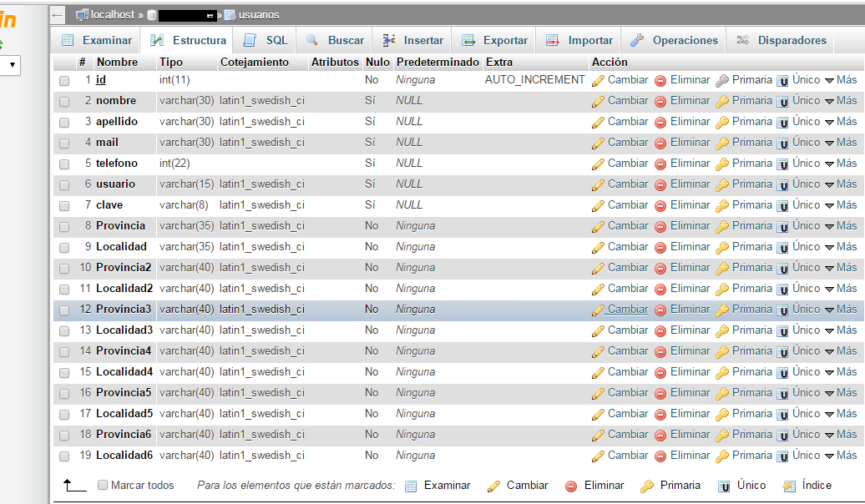This screenshot has width=865, height=504.
Task: Open the Exportar tab
Action: [x=494, y=40]
